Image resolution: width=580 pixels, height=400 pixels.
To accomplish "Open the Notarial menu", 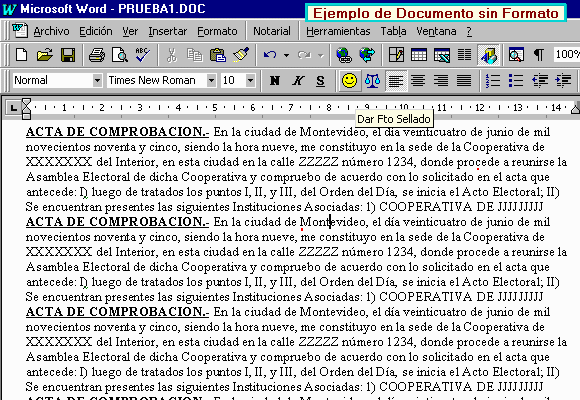I will [272, 31].
